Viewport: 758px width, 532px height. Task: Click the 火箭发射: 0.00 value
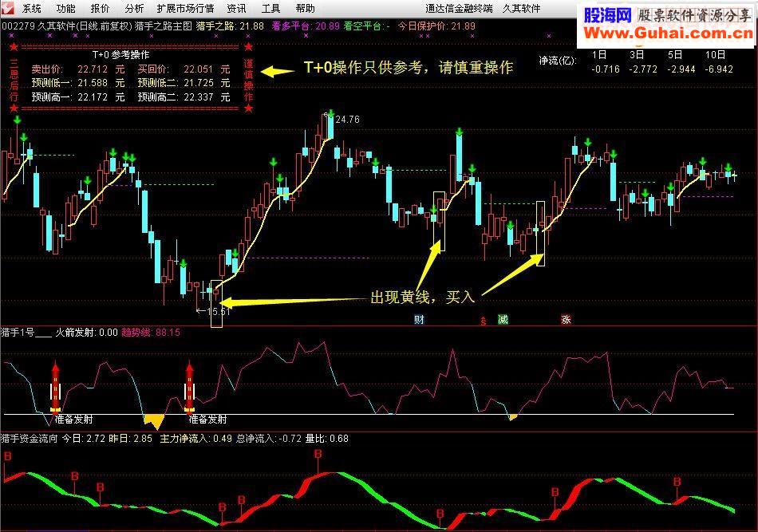[x=86, y=333]
